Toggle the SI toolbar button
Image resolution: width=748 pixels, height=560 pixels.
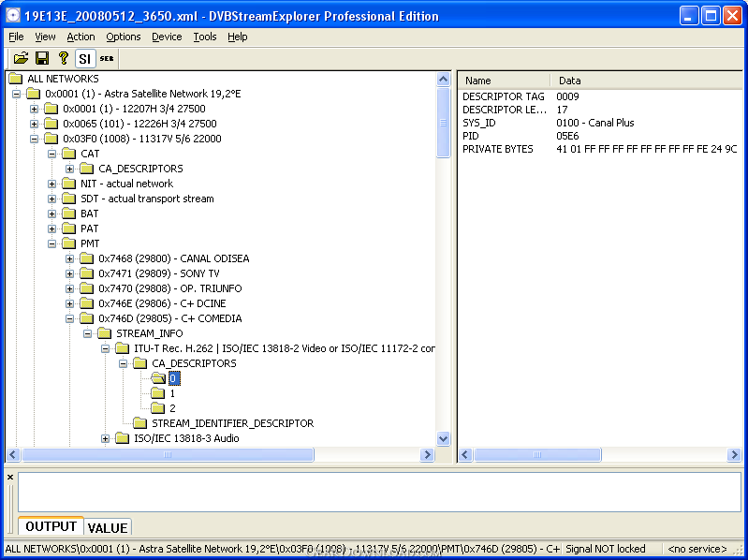(x=85, y=59)
